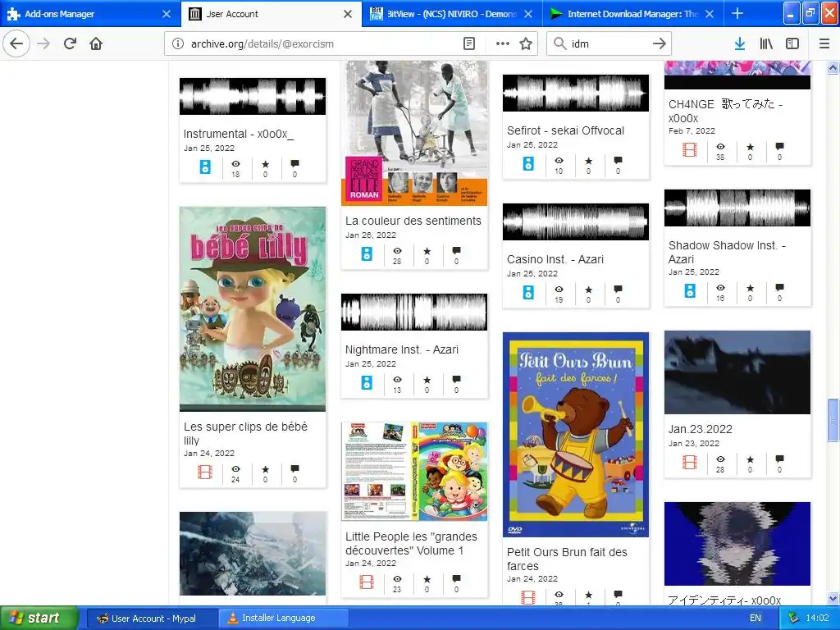
Task: Open Les super clips de bébé lilly title
Action: pyautogui.click(x=245, y=433)
